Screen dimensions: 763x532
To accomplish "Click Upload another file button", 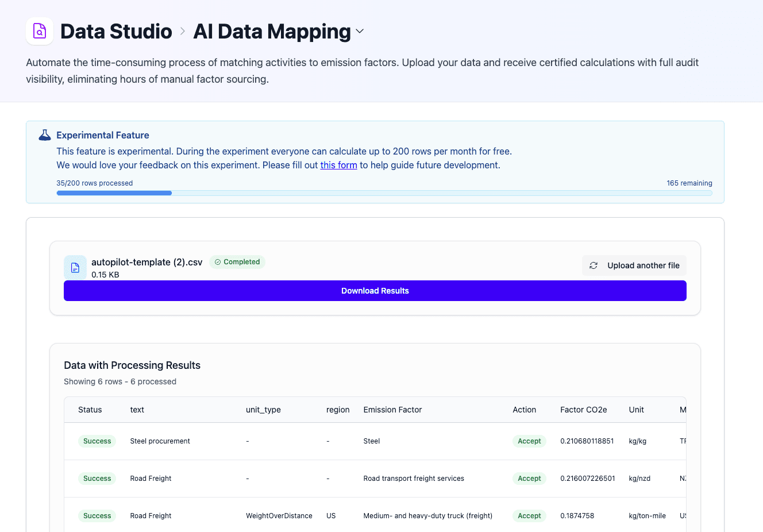I will 634,265.
